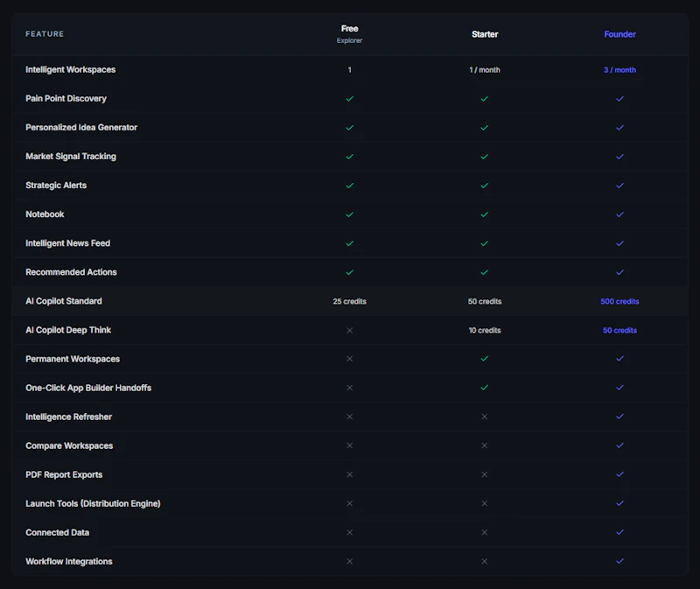
Task: Click the Starter checkmark in the Notebook row
Action: coord(485,214)
